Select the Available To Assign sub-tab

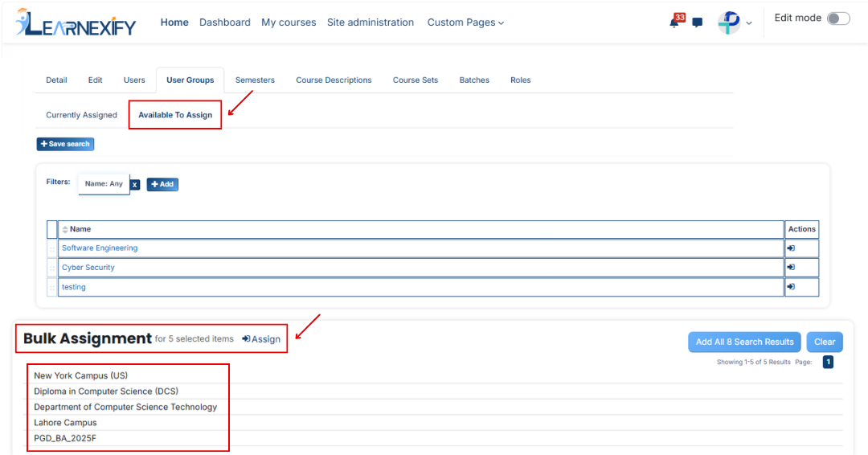175,115
